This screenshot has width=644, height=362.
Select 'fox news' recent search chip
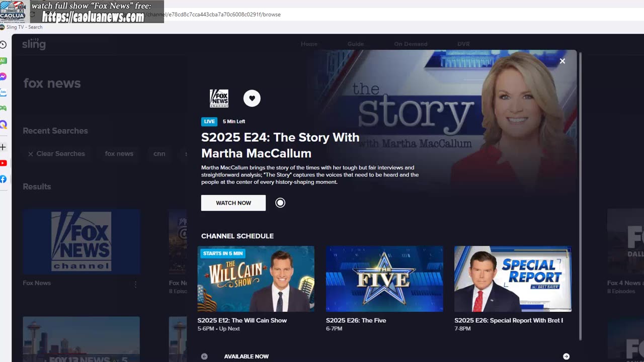click(119, 154)
